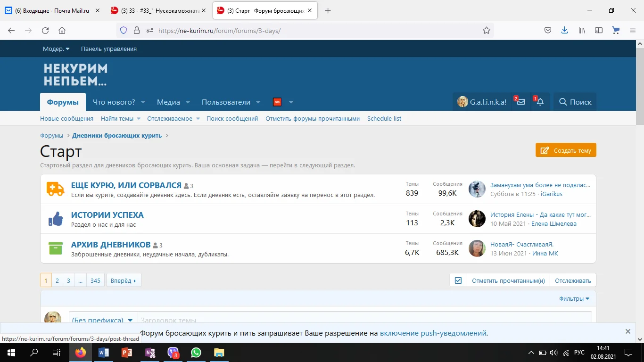644x362 pixels.
Task: Click Отметить форумы прочитанными link
Action: [313, 119]
